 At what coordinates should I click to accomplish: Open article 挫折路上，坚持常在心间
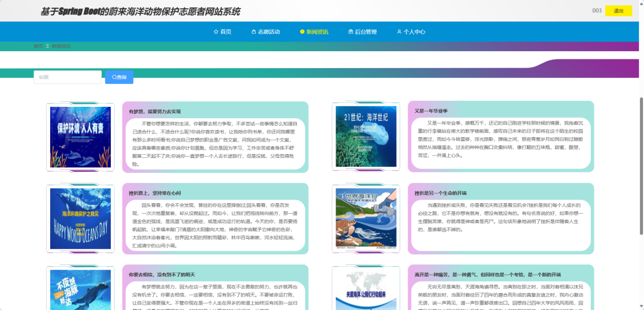[155, 193]
